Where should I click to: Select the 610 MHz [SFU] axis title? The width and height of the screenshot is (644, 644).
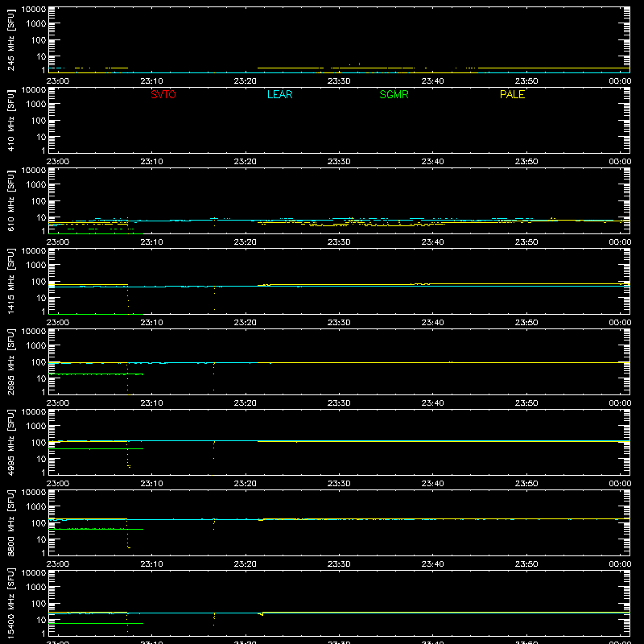[x=11, y=200]
